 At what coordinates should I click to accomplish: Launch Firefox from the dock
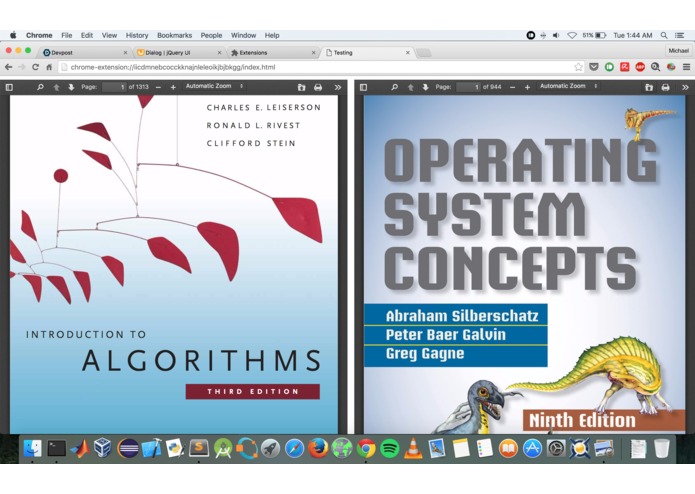318,448
